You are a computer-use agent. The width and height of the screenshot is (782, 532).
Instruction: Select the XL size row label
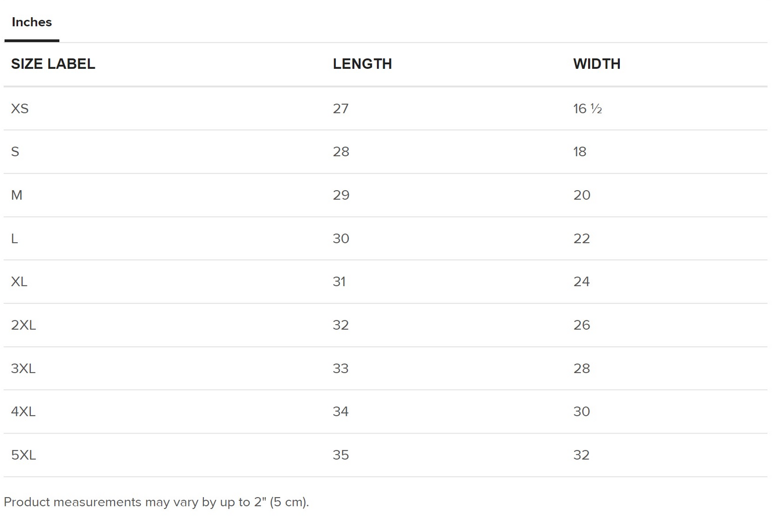19,282
